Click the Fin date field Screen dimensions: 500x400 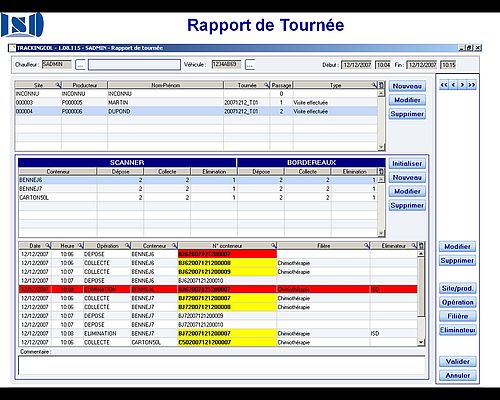tap(422, 65)
